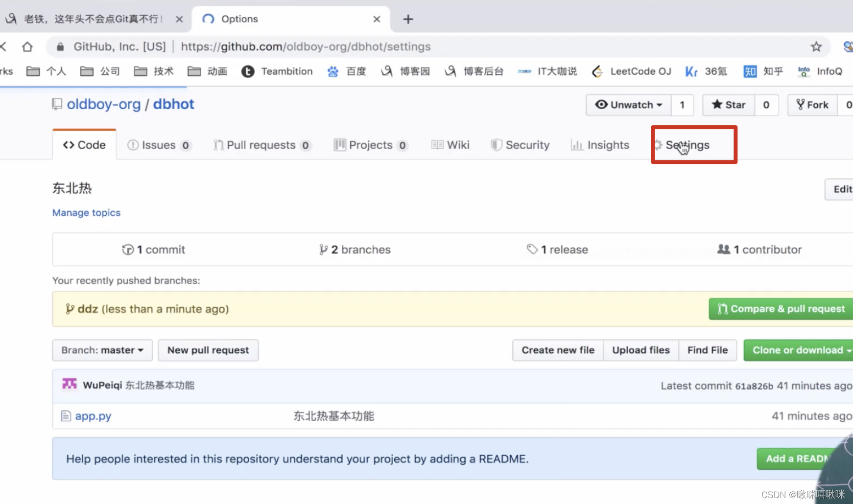The image size is (853, 504).
Task: Click Create new file button
Action: [x=558, y=350]
